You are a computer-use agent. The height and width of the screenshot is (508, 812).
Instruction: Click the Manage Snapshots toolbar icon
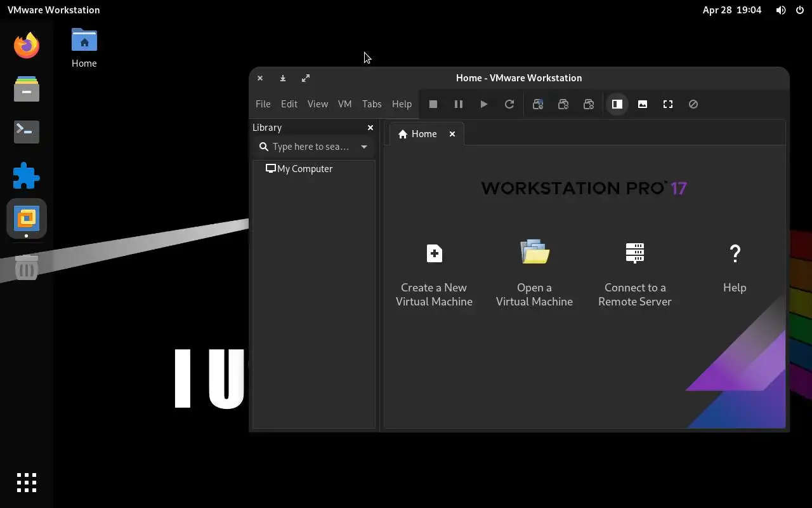pos(589,104)
